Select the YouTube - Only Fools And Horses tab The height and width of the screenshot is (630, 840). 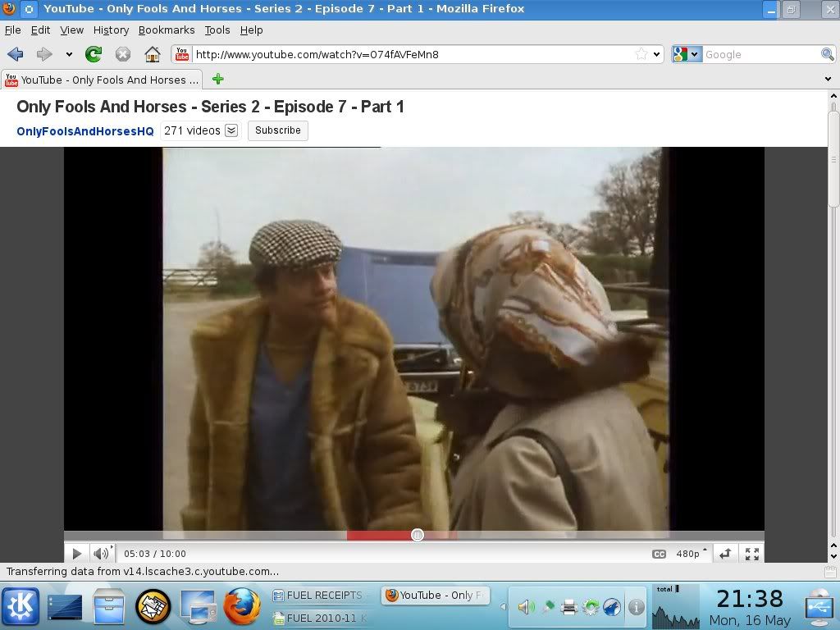pyautogui.click(x=102, y=80)
